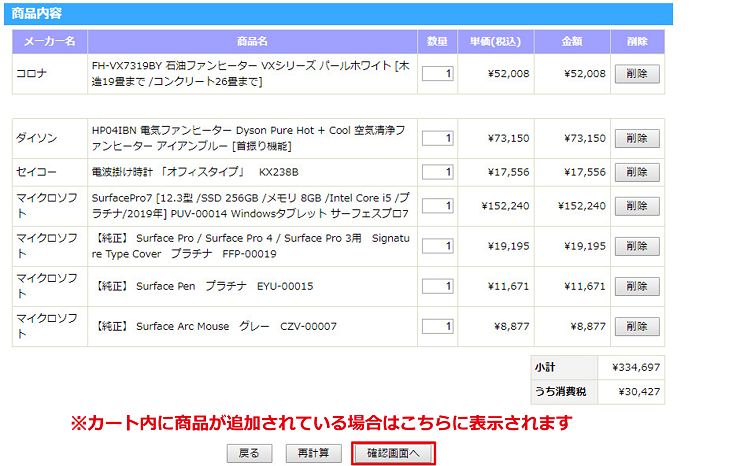Image resolution: width=738 pixels, height=466 pixels.
Task: Select the セイコー maker name cell
Action: point(50,172)
